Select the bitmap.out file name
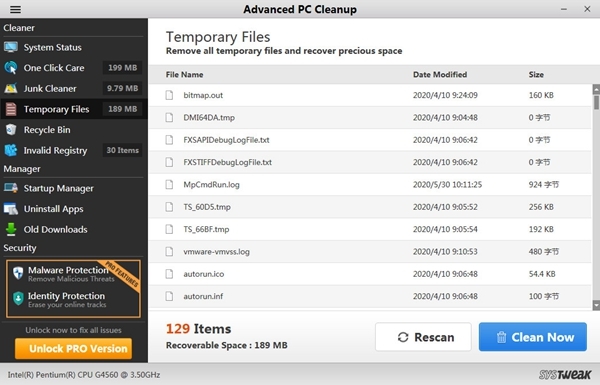This screenshot has height=385, width=600. click(203, 95)
